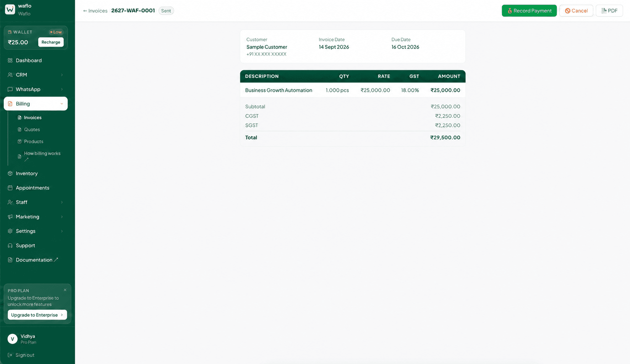This screenshot has width=630, height=364.
Task: Click the CRM people icon
Action: click(10, 75)
